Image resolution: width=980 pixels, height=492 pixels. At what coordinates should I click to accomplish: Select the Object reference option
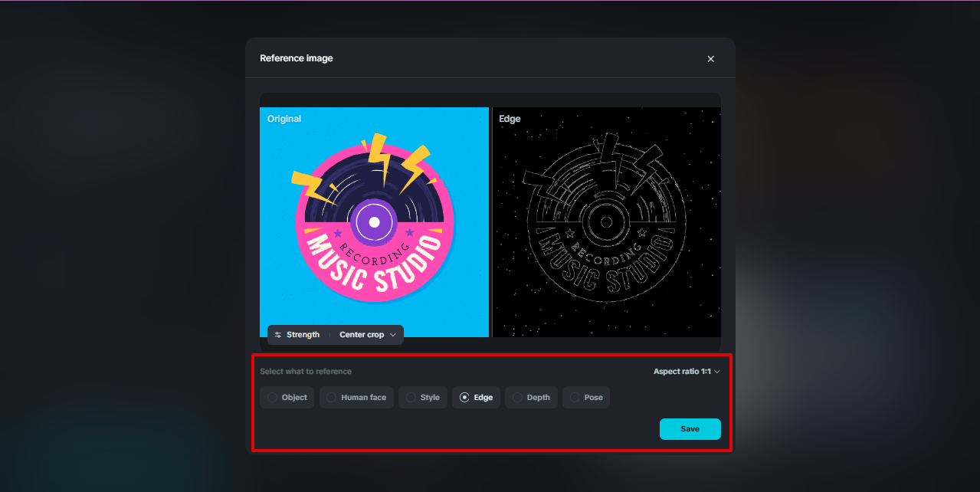point(287,398)
